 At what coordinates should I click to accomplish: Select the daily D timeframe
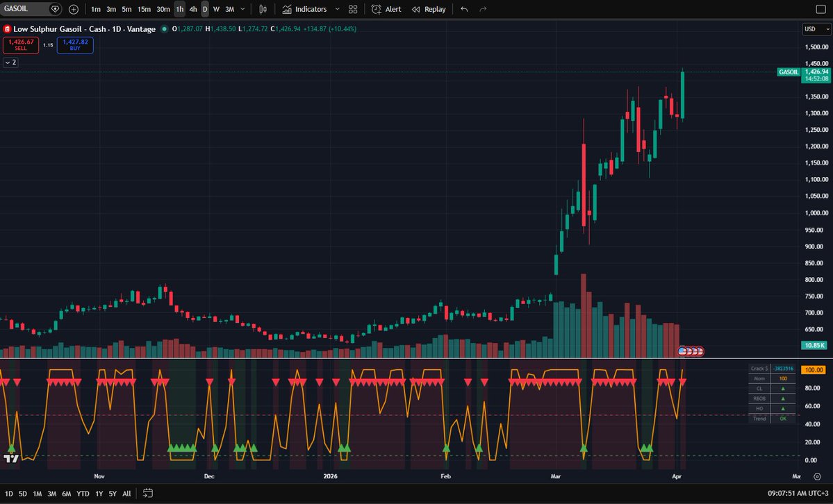click(x=205, y=9)
